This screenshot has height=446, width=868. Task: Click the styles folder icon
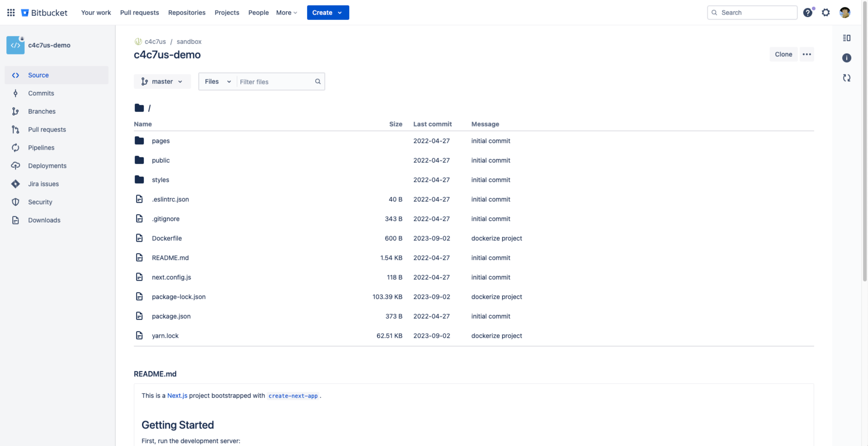point(139,179)
